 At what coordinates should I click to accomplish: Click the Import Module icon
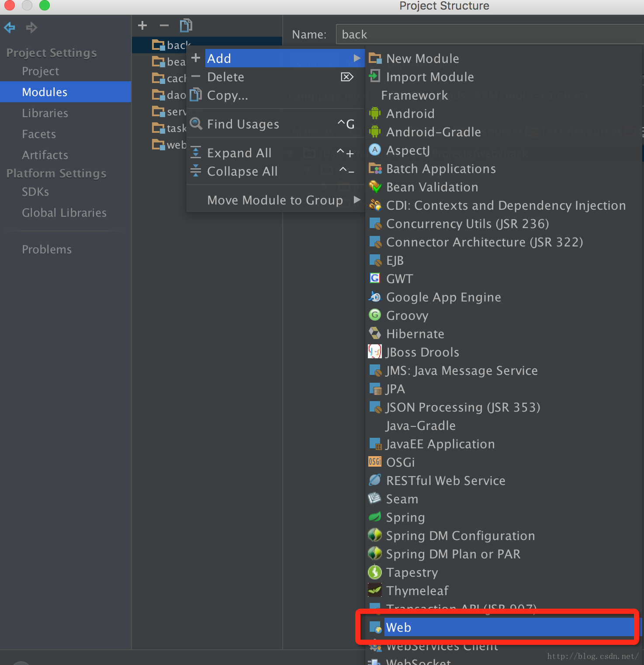click(375, 76)
